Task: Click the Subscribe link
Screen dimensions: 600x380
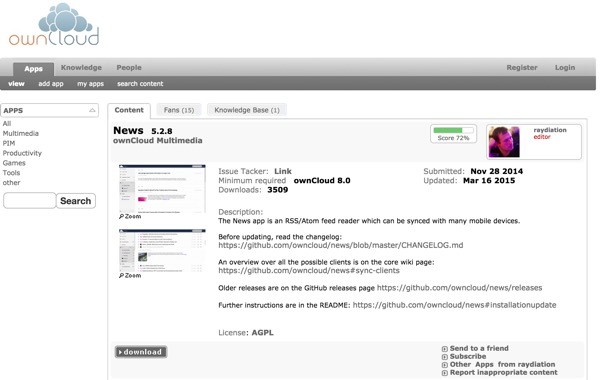Action: point(468,356)
